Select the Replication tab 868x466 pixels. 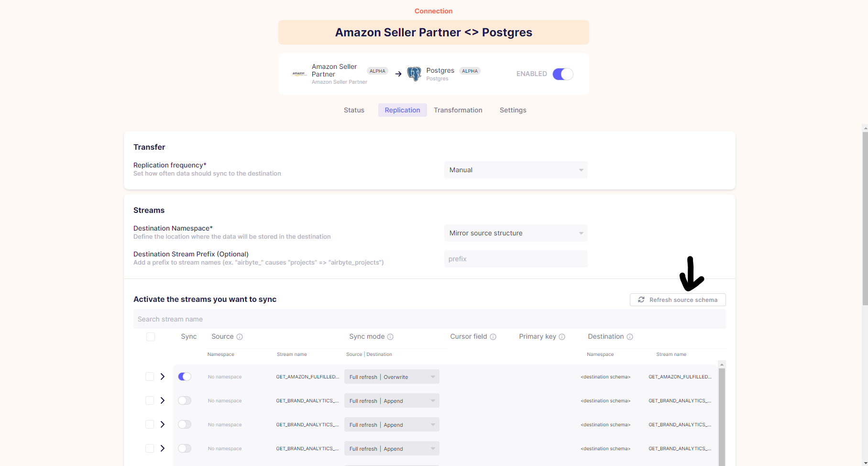pos(403,110)
